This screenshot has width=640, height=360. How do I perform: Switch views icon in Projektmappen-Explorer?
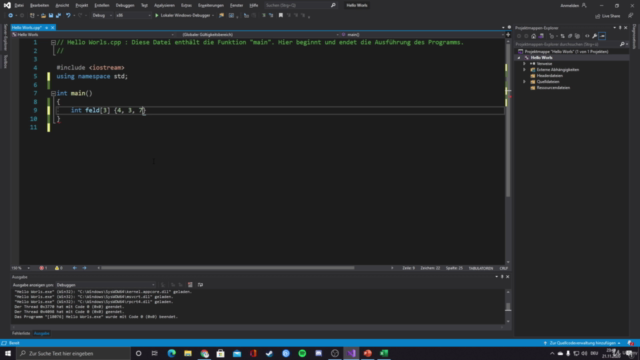[x=541, y=36]
